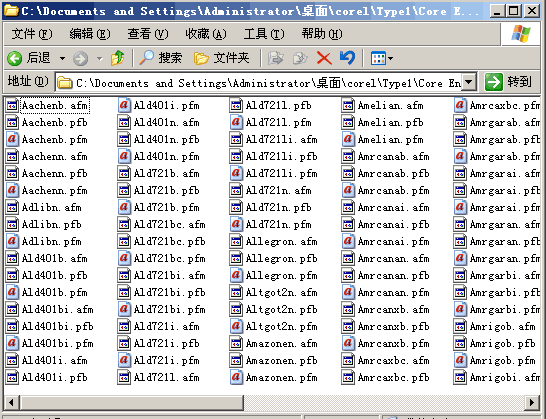546x419 pixels.
Task: Select the Adlibn.pfm font icon
Action: [x=12, y=241]
